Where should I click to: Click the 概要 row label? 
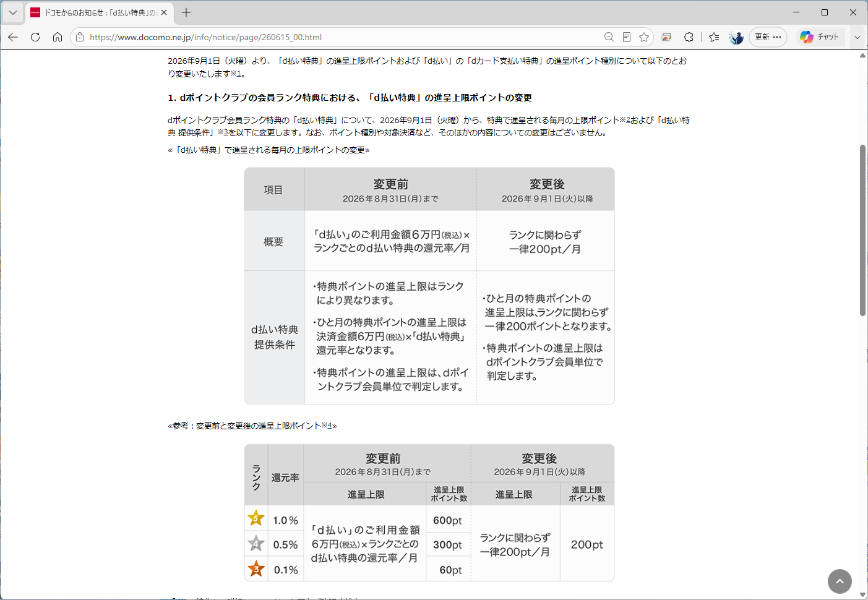click(273, 242)
